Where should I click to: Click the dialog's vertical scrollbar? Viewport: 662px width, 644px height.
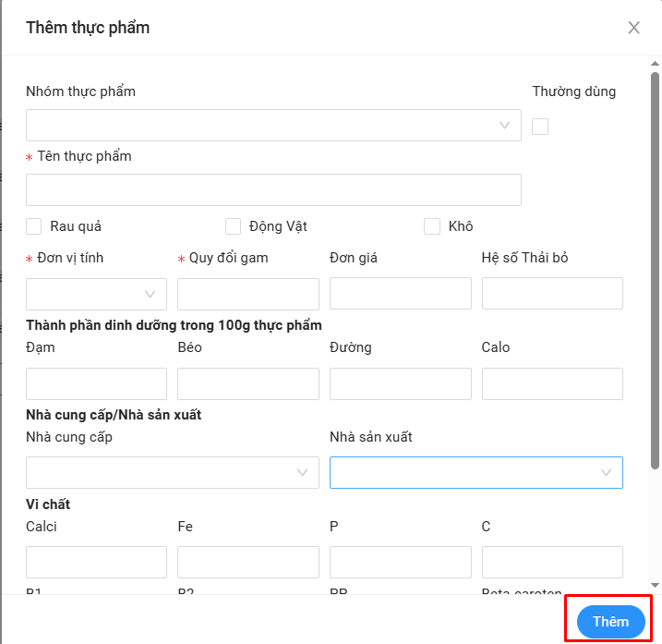click(x=655, y=277)
